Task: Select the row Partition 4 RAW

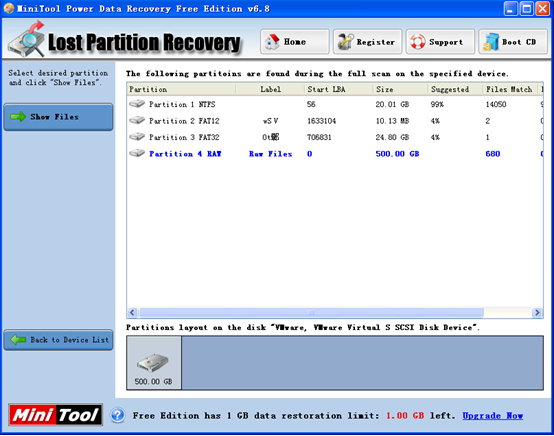Action: [x=335, y=153]
